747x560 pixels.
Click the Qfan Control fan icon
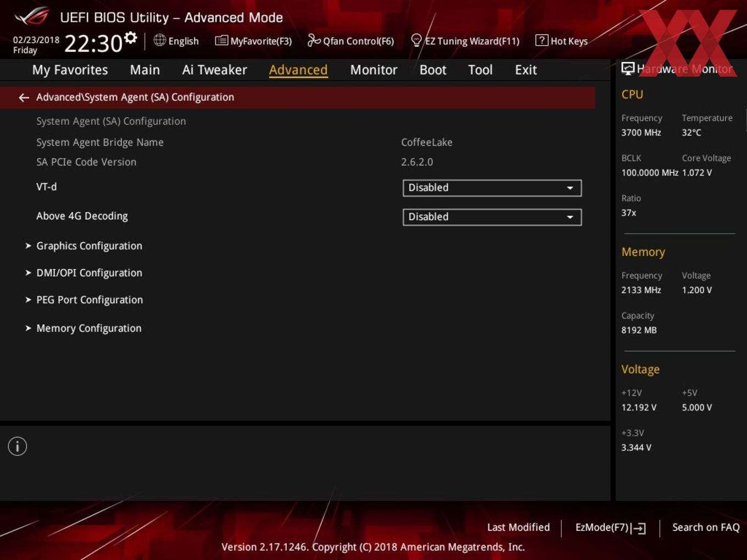click(314, 40)
